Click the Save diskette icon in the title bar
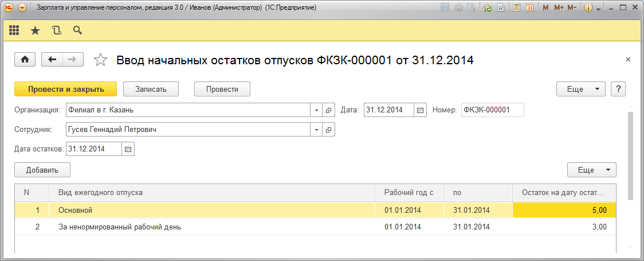Viewport: 644px width, 261px height. click(x=445, y=8)
